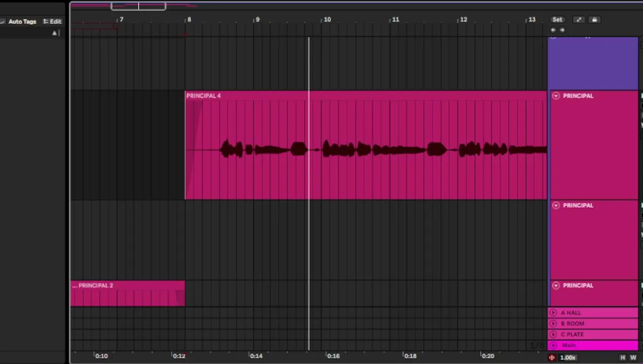Click bar 12 on the beat-time ruler
The image size is (643, 364).
click(x=464, y=20)
